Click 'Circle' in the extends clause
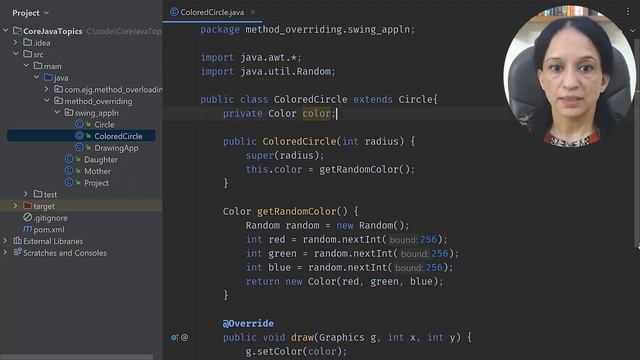Viewport: 640px width, 360px height. coord(416,100)
